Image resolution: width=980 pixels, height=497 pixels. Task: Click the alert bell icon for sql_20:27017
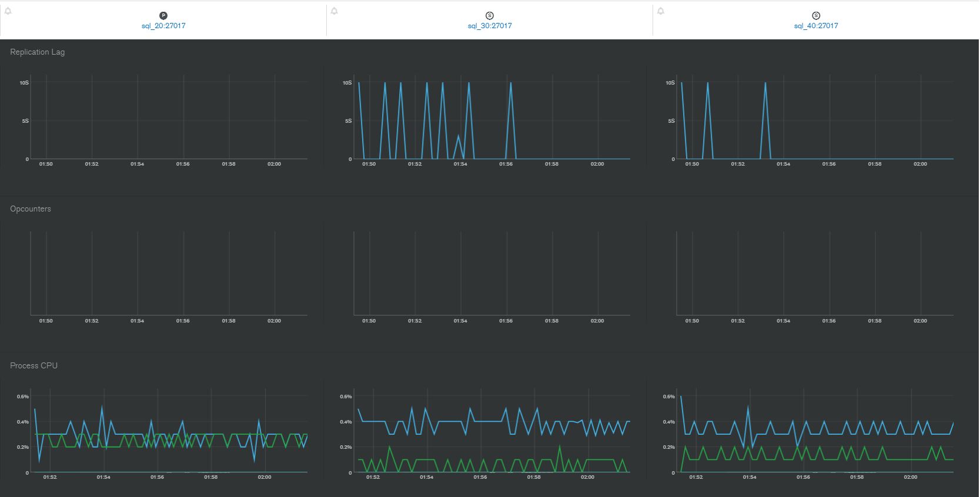(x=8, y=11)
